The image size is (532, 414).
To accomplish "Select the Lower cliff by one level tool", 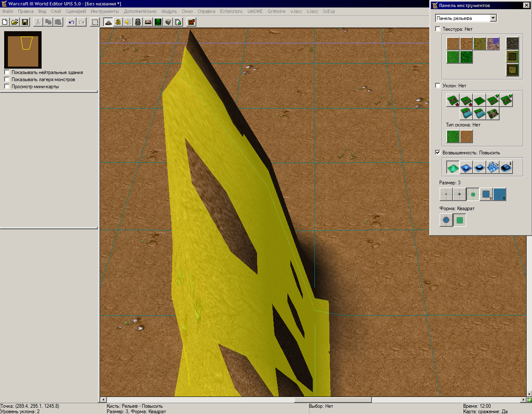I will 466,100.
